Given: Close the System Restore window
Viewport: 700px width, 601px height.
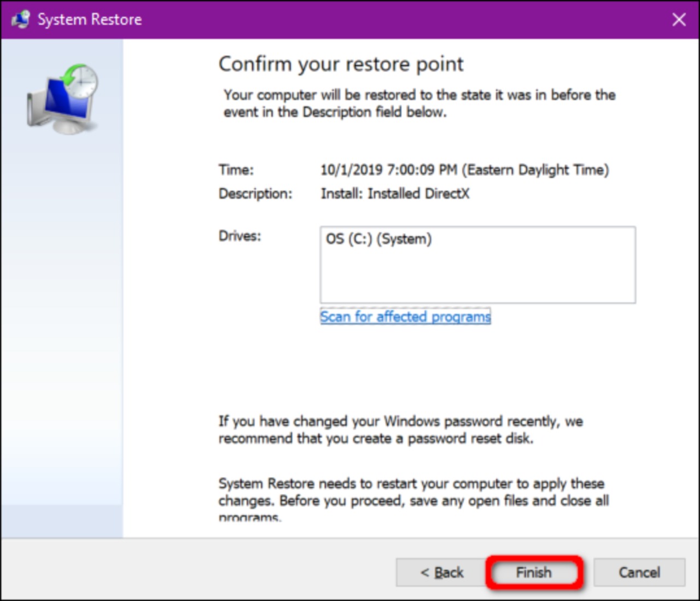Looking at the screenshot, I should click(679, 20).
